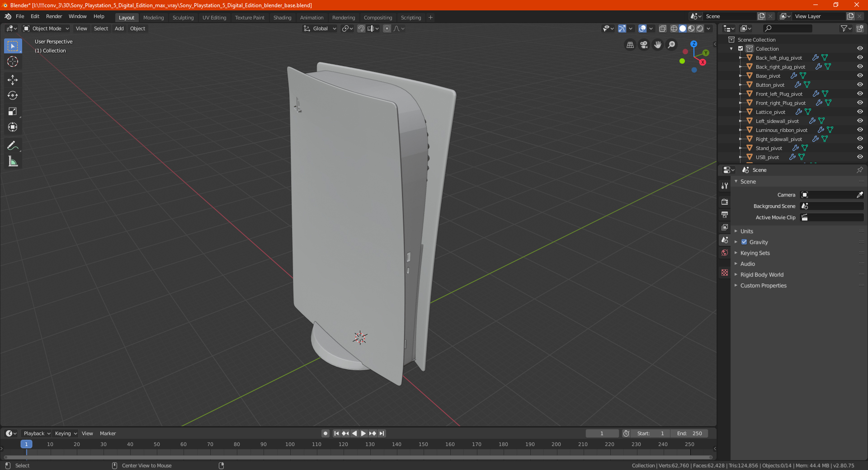Pick camera with eyedropper icon
The width and height of the screenshot is (868, 470).
[x=859, y=195]
